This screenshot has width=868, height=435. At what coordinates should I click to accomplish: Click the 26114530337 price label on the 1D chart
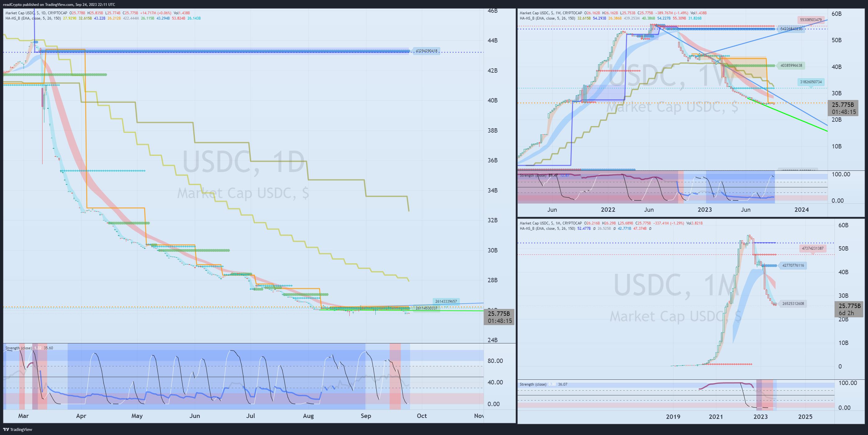426,308
